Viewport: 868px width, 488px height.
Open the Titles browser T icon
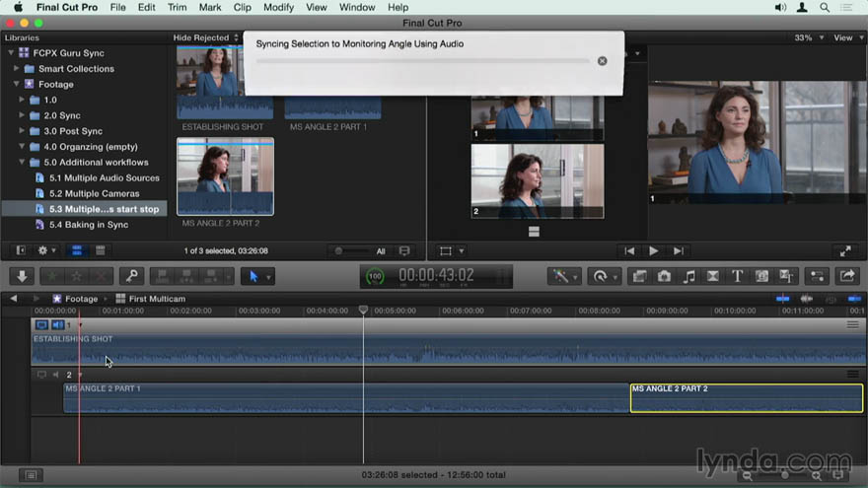[738, 275]
